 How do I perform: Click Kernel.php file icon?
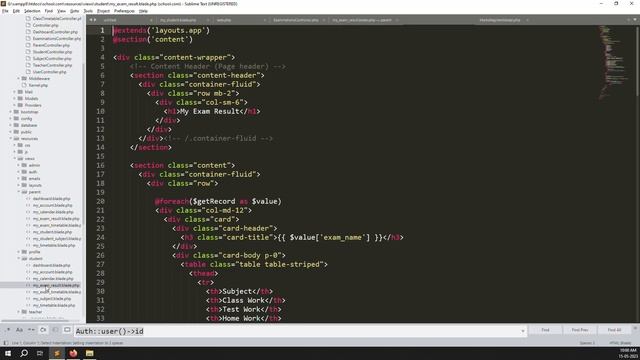click(24, 85)
